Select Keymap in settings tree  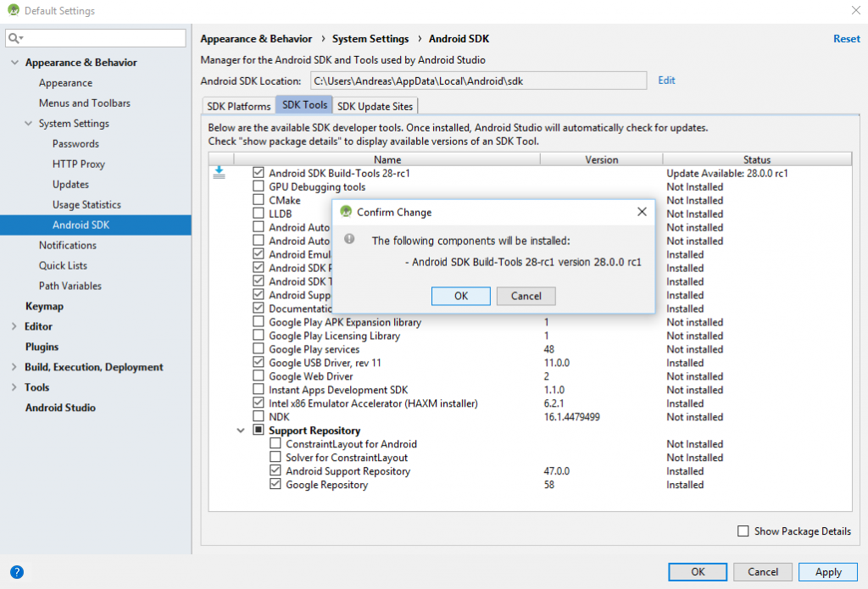click(x=44, y=306)
